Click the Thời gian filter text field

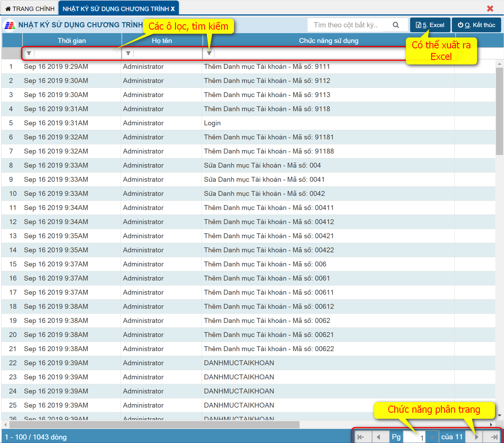[x=76, y=53]
